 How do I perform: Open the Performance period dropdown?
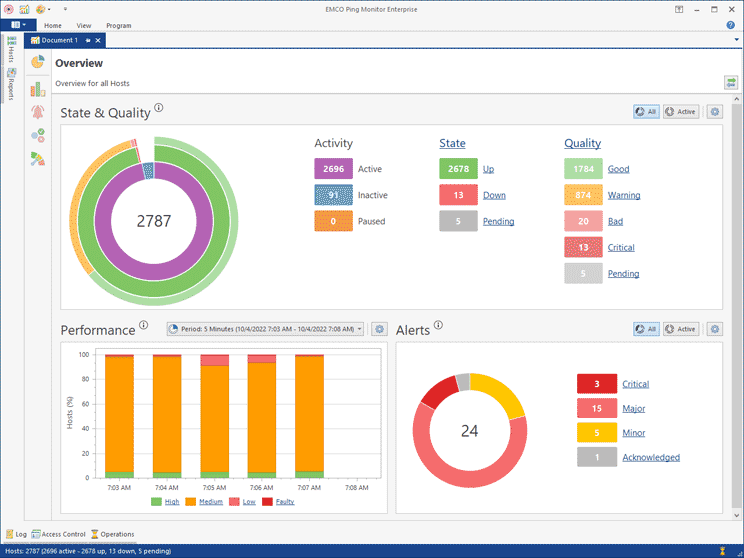(264, 329)
